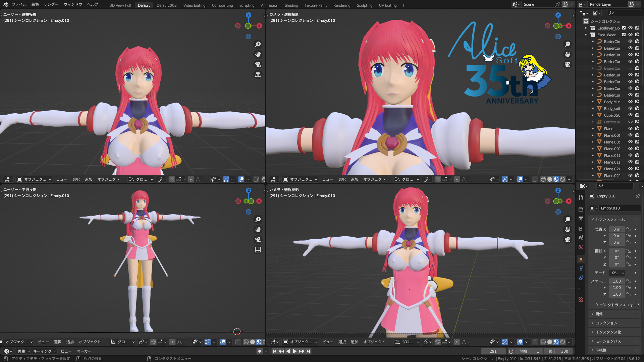Image resolution: width=644 pixels, height=362 pixels.
Task: Open the Object Constraints properties tab icon
Action: pyautogui.click(x=581, y=278)
